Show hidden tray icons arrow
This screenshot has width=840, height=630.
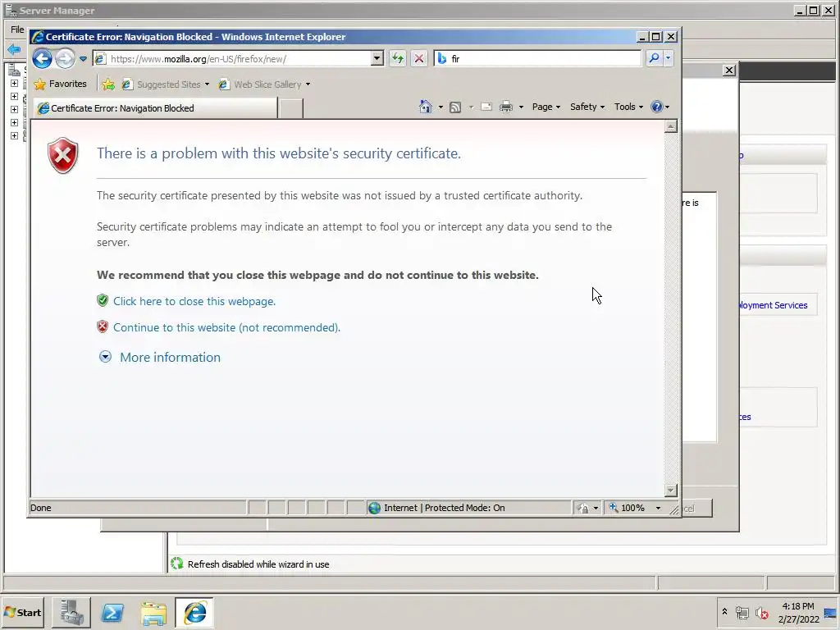click(724, 612)
